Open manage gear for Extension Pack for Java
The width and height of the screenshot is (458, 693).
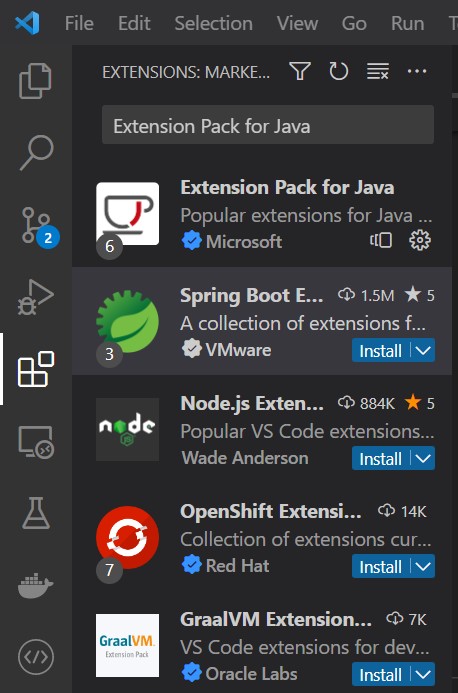[420, 240]
